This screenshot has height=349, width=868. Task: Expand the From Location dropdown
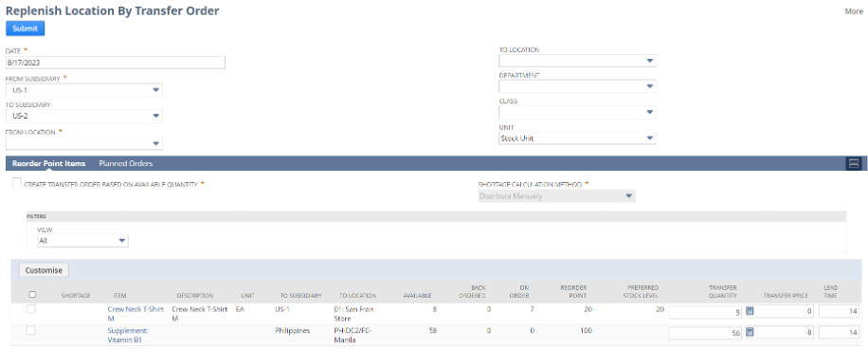tap(84, 143)
